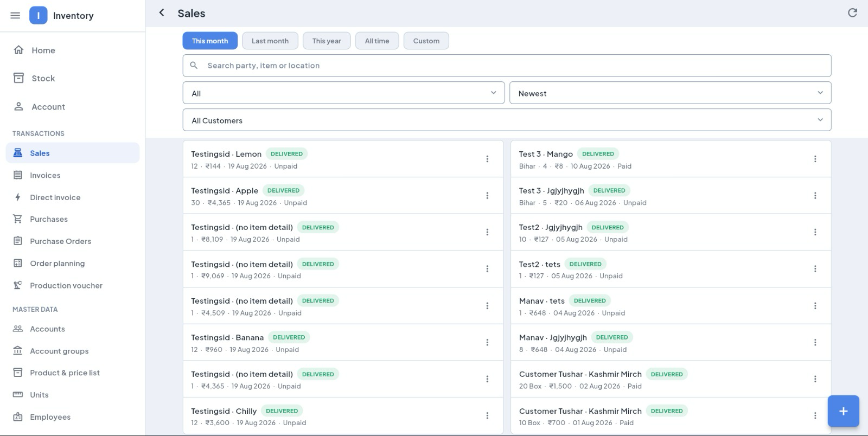Select the Custom date range tab
This screenshot has height=436, width=868.
(426, 41)
